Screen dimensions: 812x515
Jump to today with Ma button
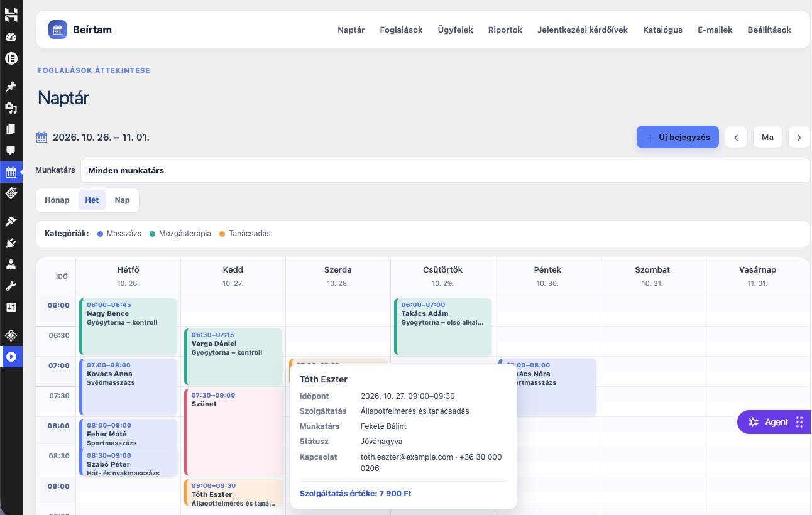[767, 137]
